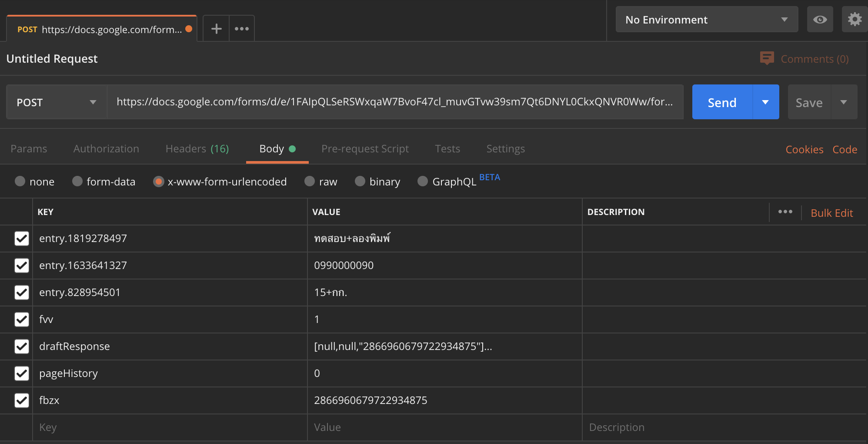The width and height of the screenshot is (868, 444).
Task: Switch to the Headers (16) tab
Action: click(x=197, y=149)
